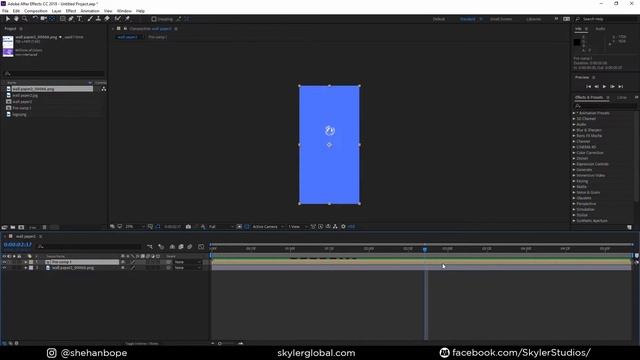Select the Brush tool

click(90, 19)
